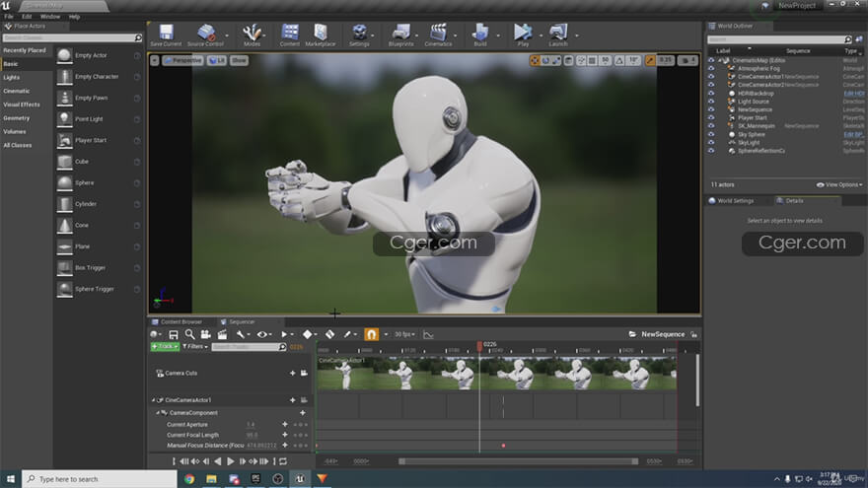Select the viewport translate transform gizmo icon
Screen dimensions: 868x488
point(535,60)
